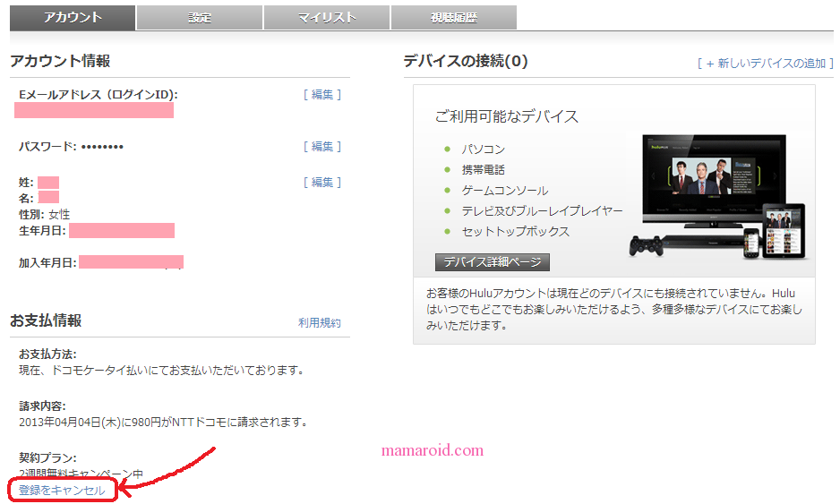Go to the マイリスト tab
840x504 pixels.
tap(327, 18)
